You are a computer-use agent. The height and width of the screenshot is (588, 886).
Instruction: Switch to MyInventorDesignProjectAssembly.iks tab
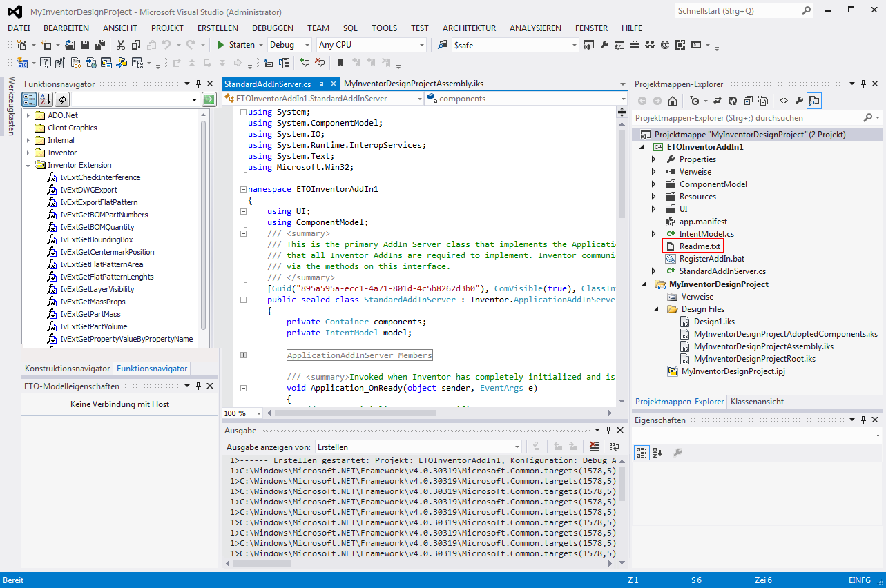coord(413,84)
